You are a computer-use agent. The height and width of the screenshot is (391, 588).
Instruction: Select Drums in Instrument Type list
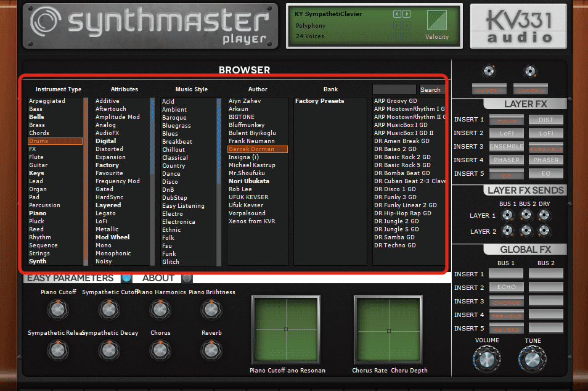pos(55,141)
